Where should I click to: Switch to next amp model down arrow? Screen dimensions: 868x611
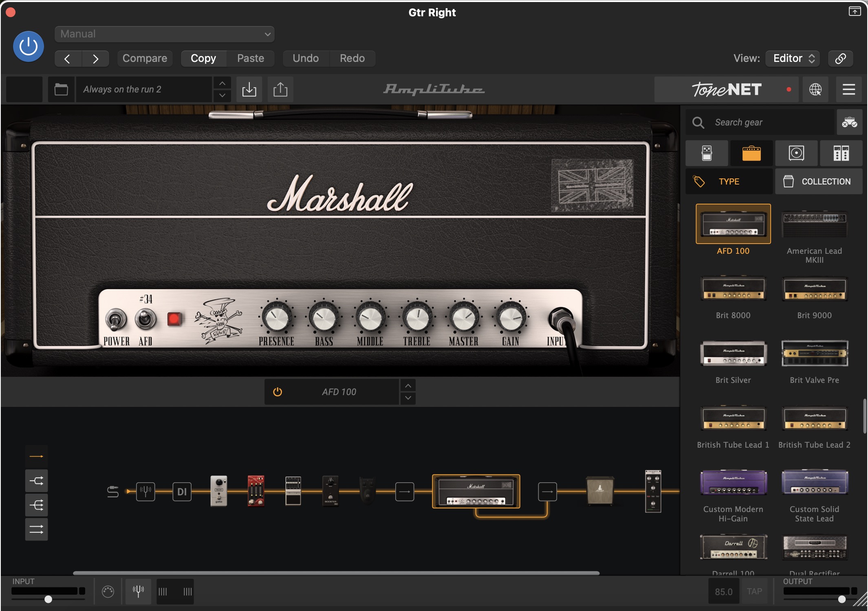point(408,398)
